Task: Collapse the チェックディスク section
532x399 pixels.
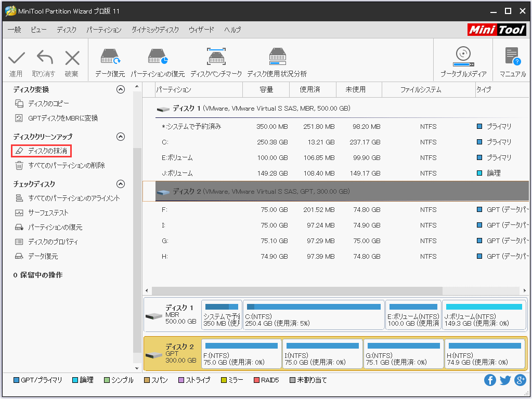Action: [121, 184]
